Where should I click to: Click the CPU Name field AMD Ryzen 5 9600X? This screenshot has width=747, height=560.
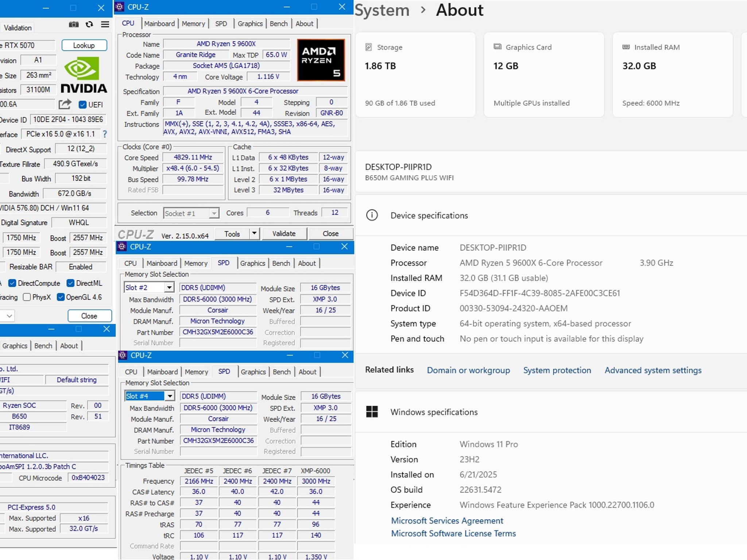pos(226,44)
